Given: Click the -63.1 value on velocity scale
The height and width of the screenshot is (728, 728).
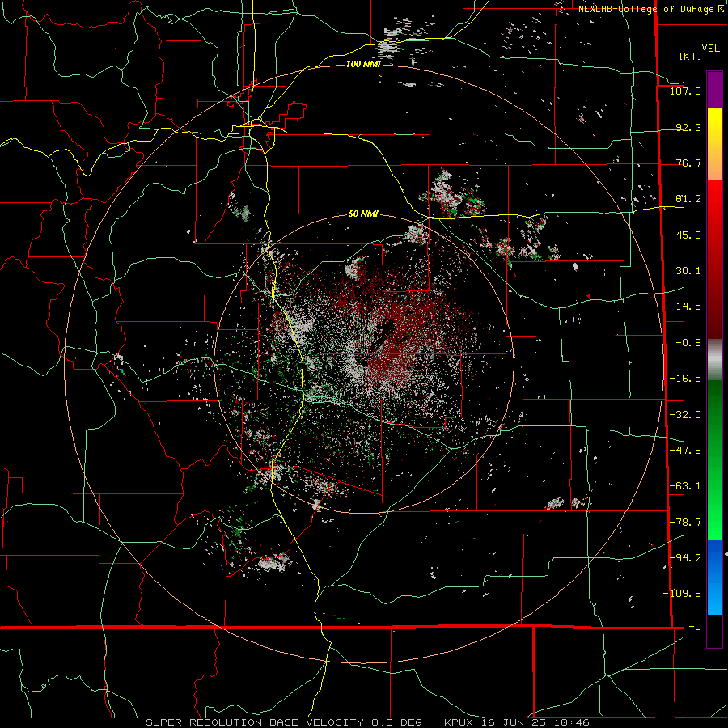Looking at the screenshot, I should coord(685,486).
